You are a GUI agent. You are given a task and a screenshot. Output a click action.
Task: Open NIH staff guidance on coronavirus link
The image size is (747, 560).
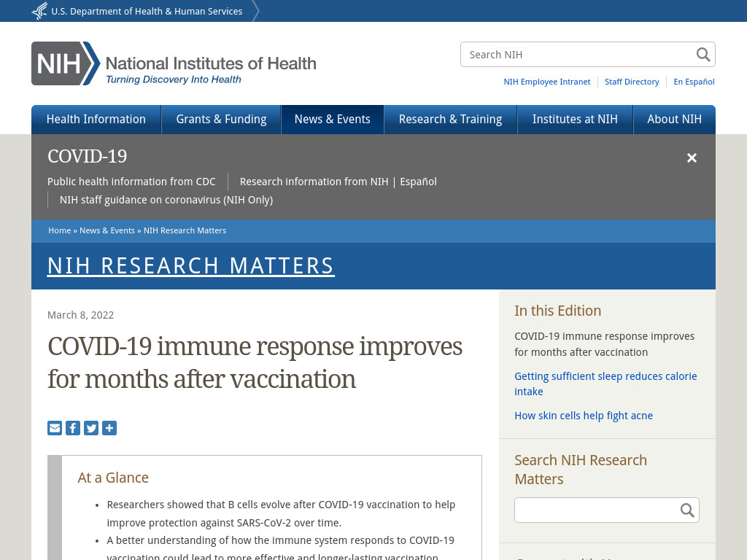click(x=166, y=200)
